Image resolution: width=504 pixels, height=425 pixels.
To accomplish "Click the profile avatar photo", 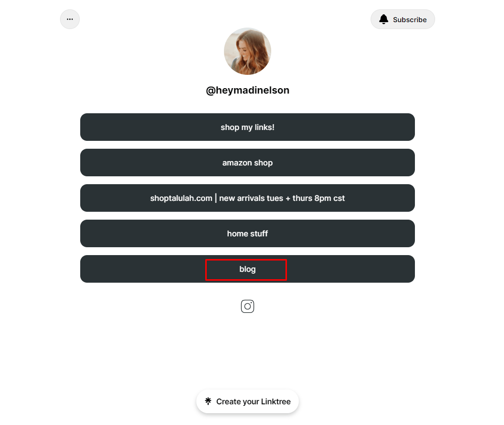I will pyautogui.click(x=248, y=51).
